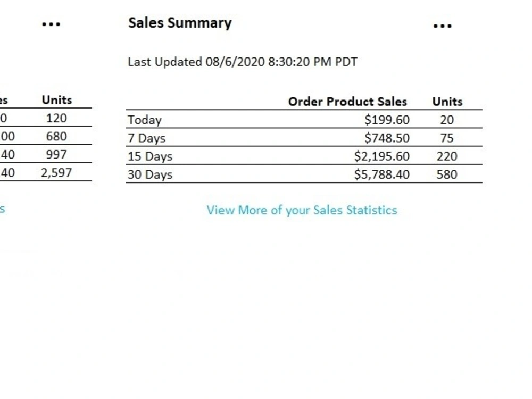Open left panel three-dot options menu

[x=51, y=24]
